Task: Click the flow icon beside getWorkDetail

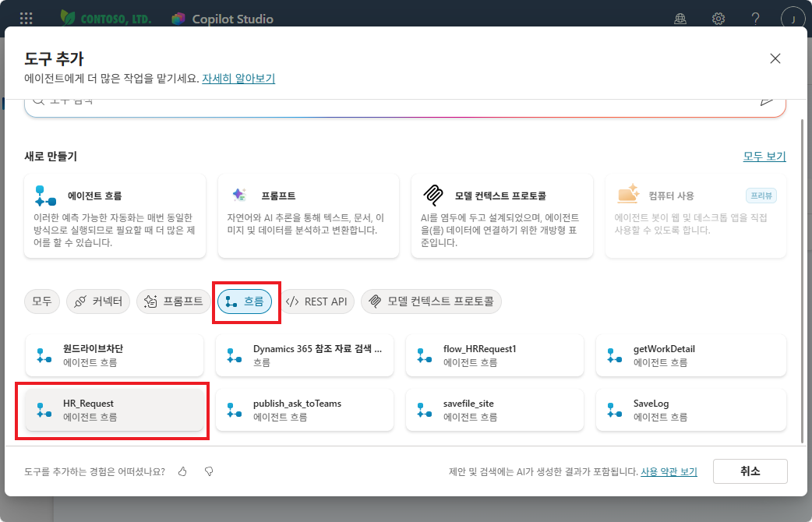Action: coord(614,356)
